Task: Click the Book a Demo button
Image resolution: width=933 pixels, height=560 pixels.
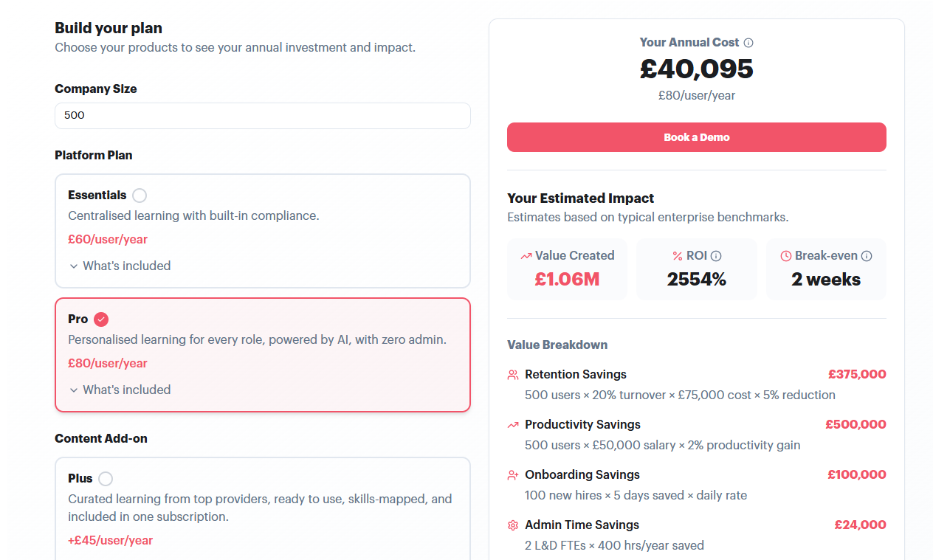Action: [697, 137]
